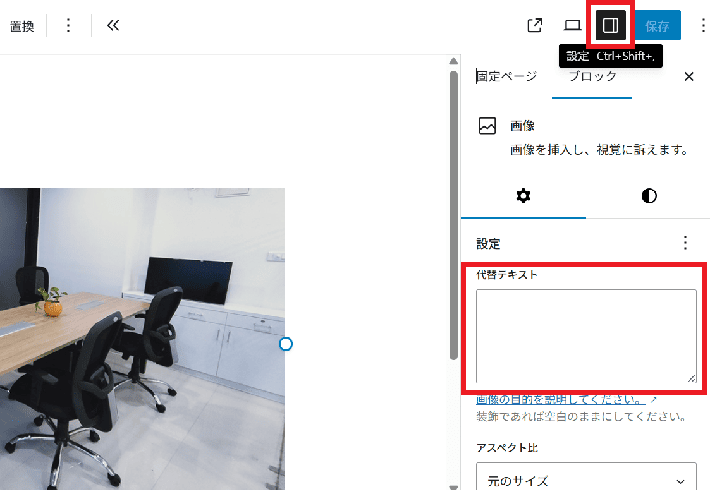Click the 画像を挿入し、視覚に訴えます。 description
Image resolution: width=710 pixels, height=490 pixels.
pos(600,149)
